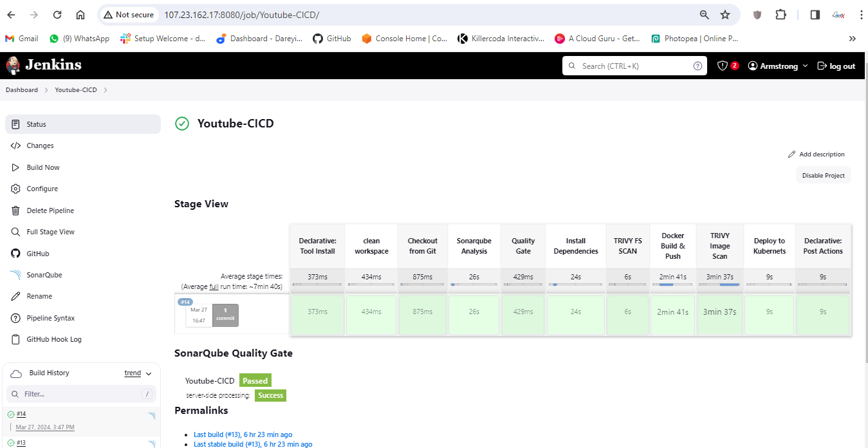Click the browser reload icon

pos(57,15)
